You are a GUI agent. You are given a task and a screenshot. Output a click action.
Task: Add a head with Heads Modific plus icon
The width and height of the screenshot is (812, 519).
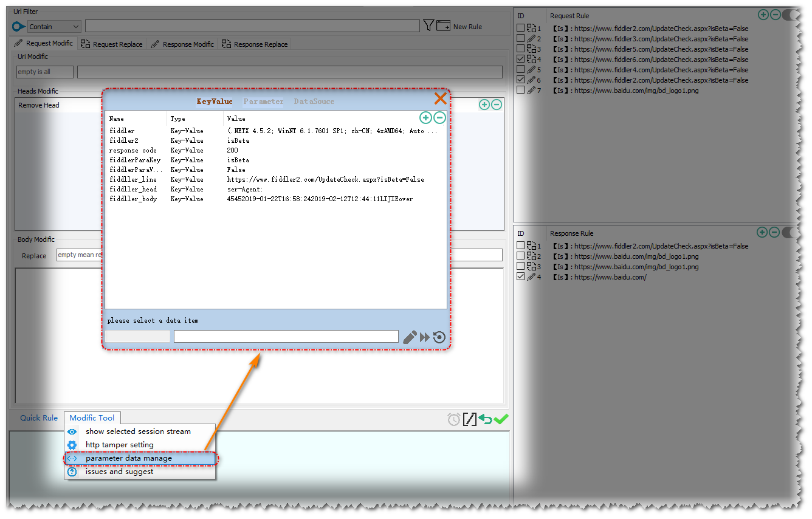(x=484, y=105)
